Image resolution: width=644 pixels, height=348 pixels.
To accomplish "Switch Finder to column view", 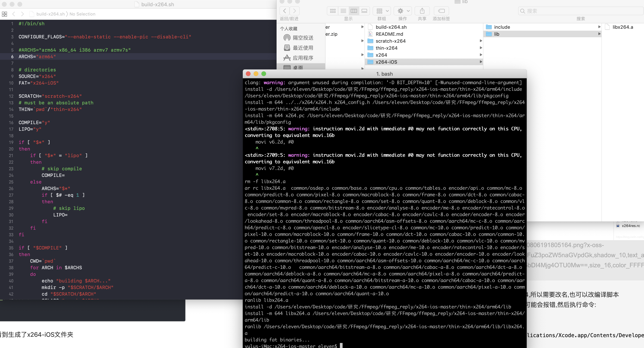I will point(354,11).
